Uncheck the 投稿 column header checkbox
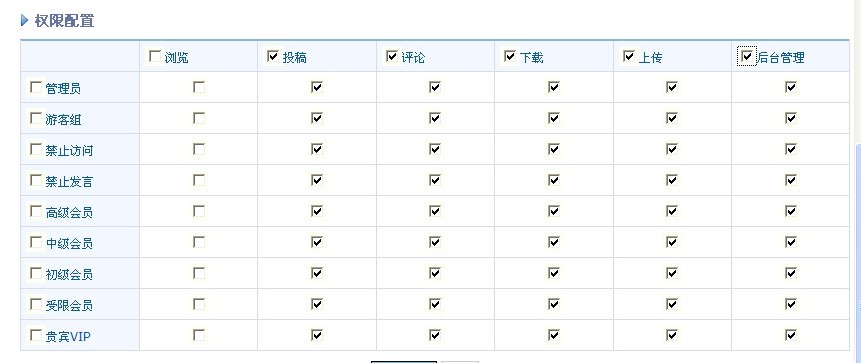Image resolution: width=861 pixels, height=363 pixels. 273,56
